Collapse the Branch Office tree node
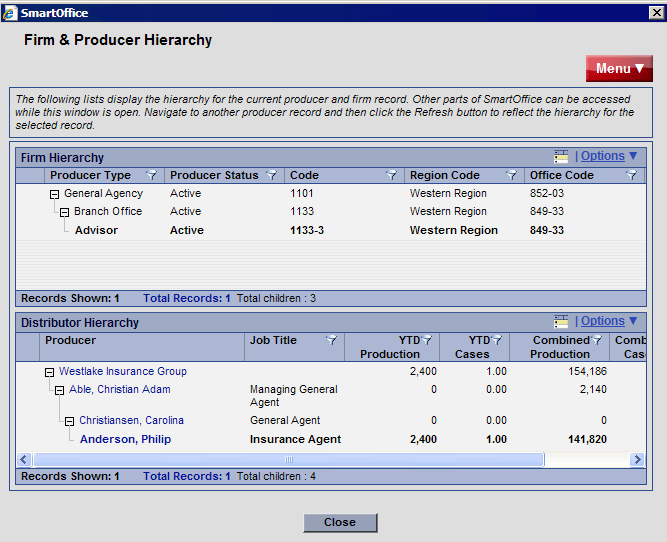The image size is (667, 542). (x=64, y=212)
